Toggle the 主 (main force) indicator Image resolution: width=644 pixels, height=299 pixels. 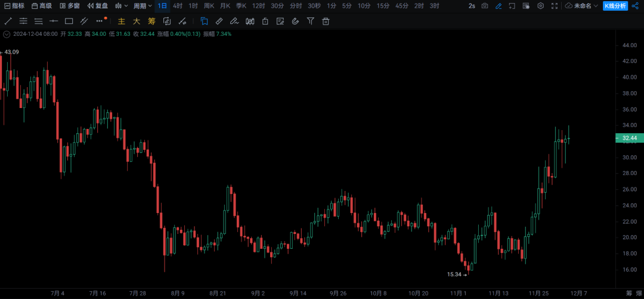point(122,21)
